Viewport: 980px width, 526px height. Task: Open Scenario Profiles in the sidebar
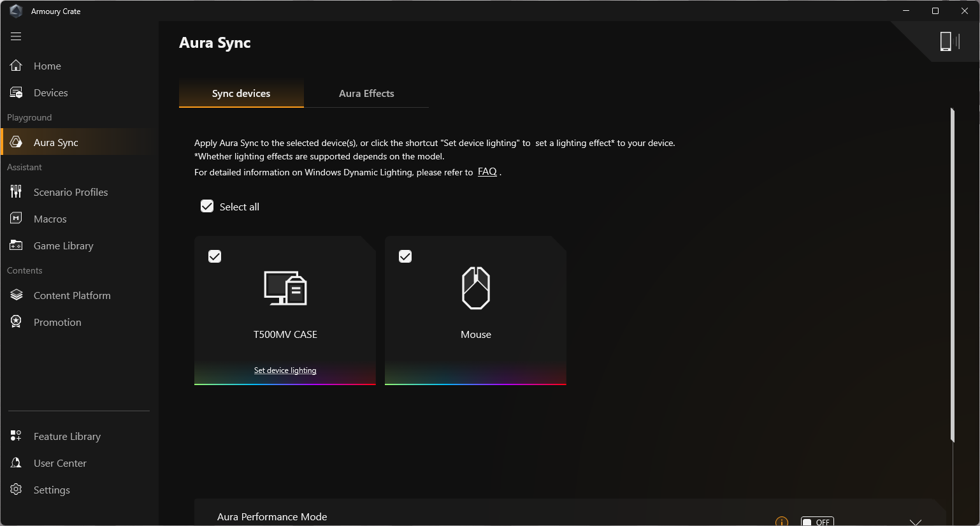(80, 192)
